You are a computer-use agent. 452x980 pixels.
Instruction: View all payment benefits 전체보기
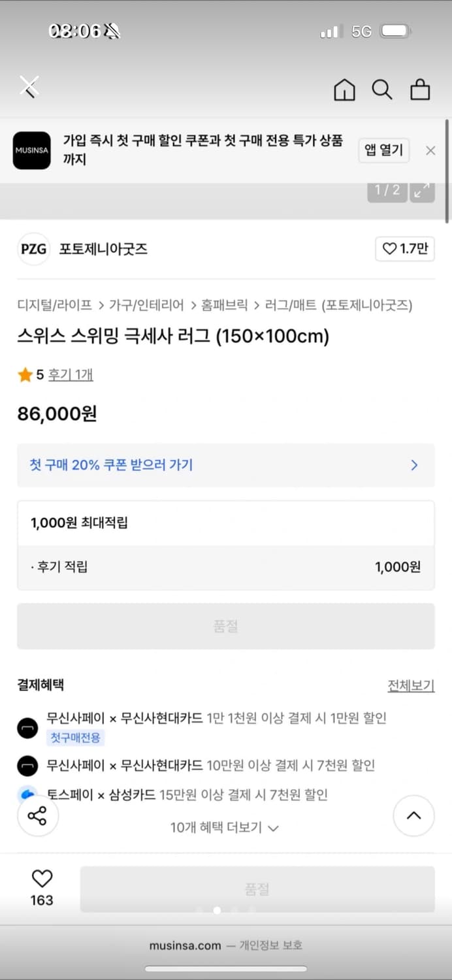410,685
